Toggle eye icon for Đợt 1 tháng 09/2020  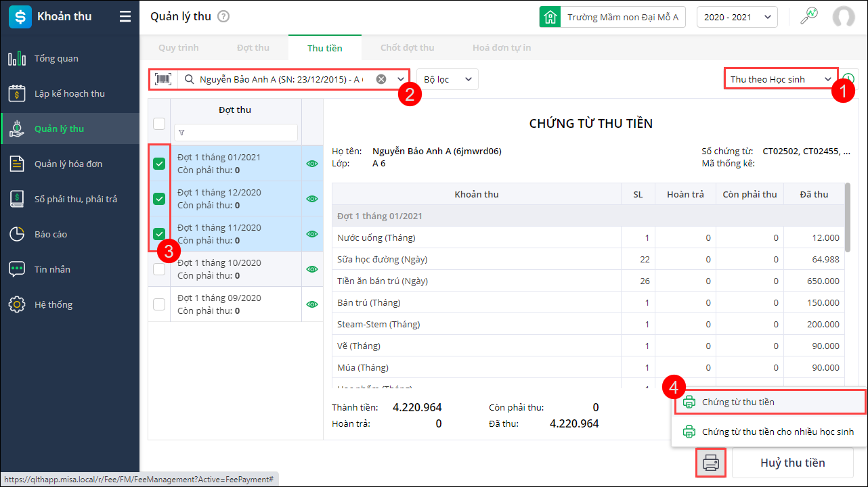312,304
